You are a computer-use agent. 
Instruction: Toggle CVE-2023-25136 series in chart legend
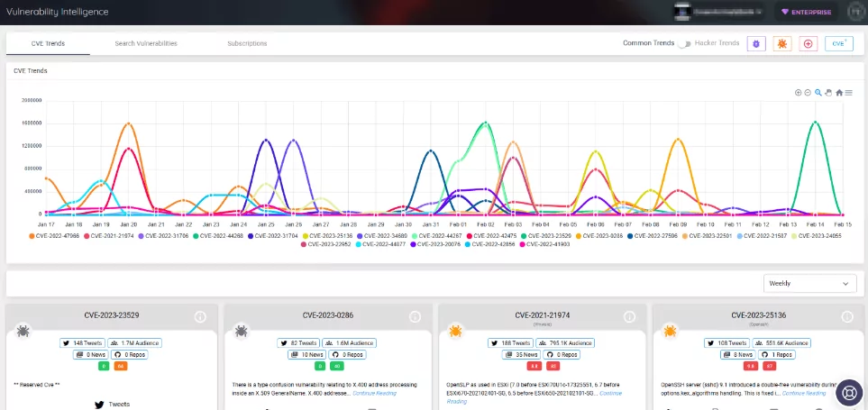click(328, 235)
